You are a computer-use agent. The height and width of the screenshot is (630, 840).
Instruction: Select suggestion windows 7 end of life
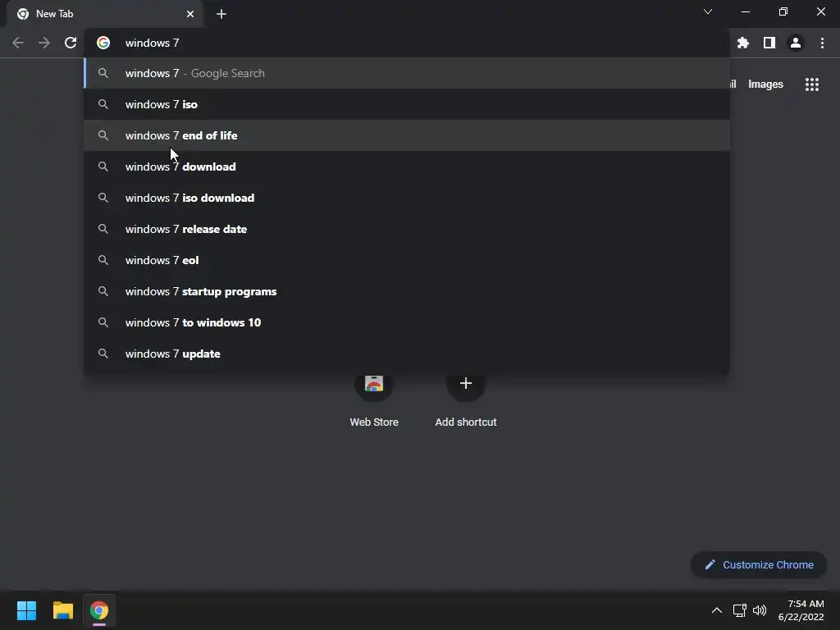(x=181, y=135)
